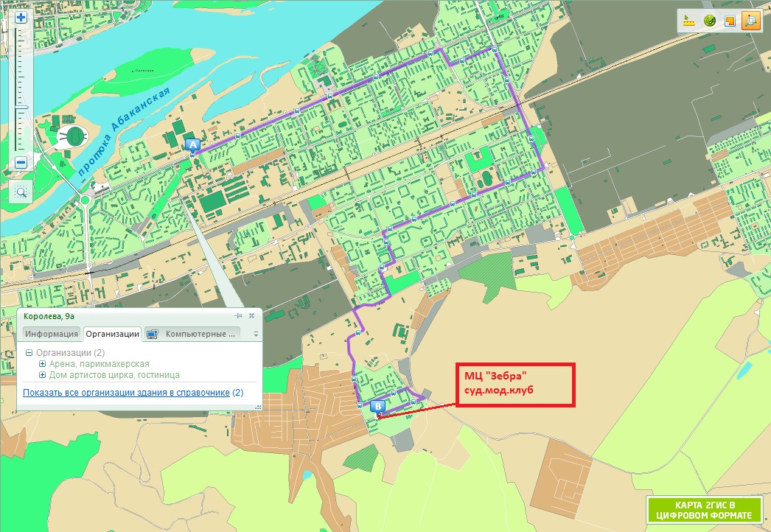Select Арена, парикмахерская organization text
Viewport: 771px width, 532px height.
tap(100, 364)
